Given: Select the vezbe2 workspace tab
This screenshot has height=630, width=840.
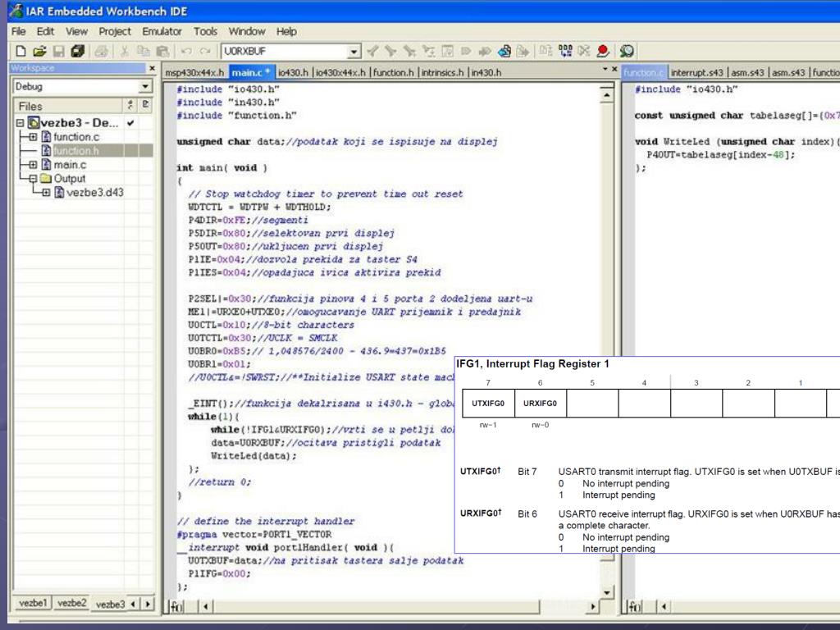Looking at the screenshot, I should tap(71, 603).
